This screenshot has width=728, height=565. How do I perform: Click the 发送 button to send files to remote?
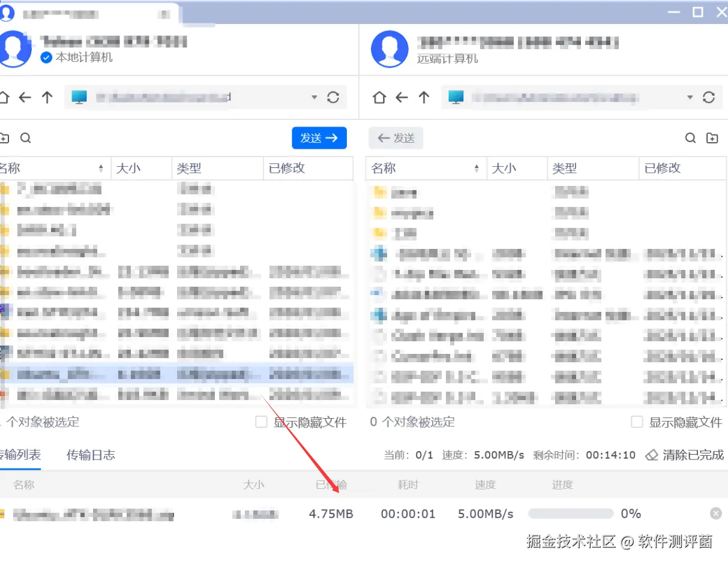tap(319, 138)
